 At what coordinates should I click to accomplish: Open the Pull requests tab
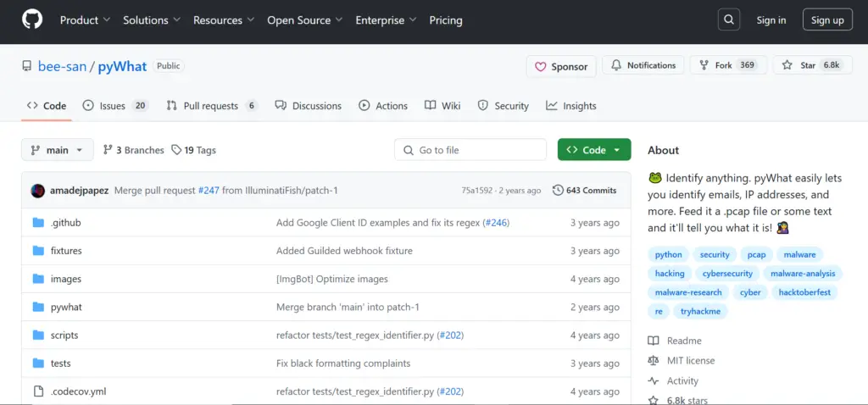pos(213,106)
